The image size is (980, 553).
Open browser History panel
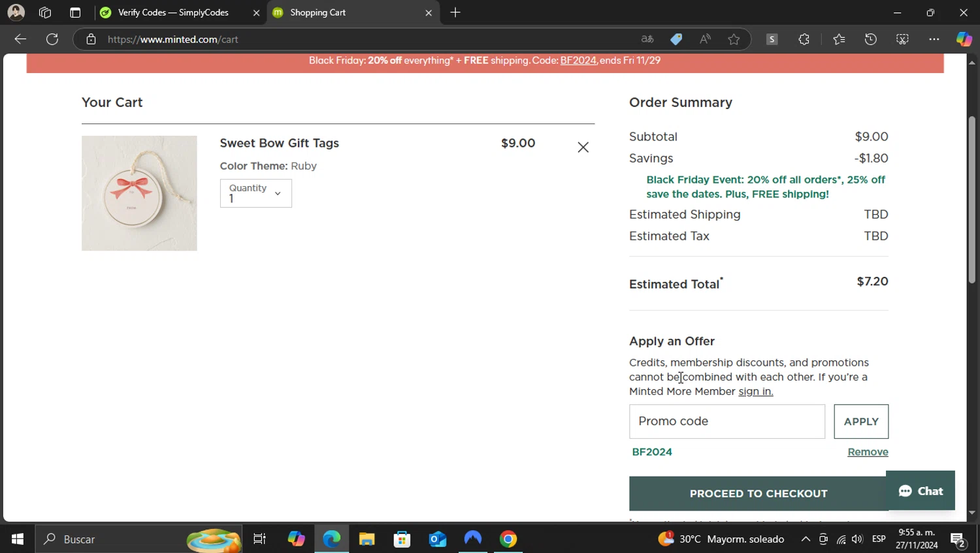(x=870, y=39)
